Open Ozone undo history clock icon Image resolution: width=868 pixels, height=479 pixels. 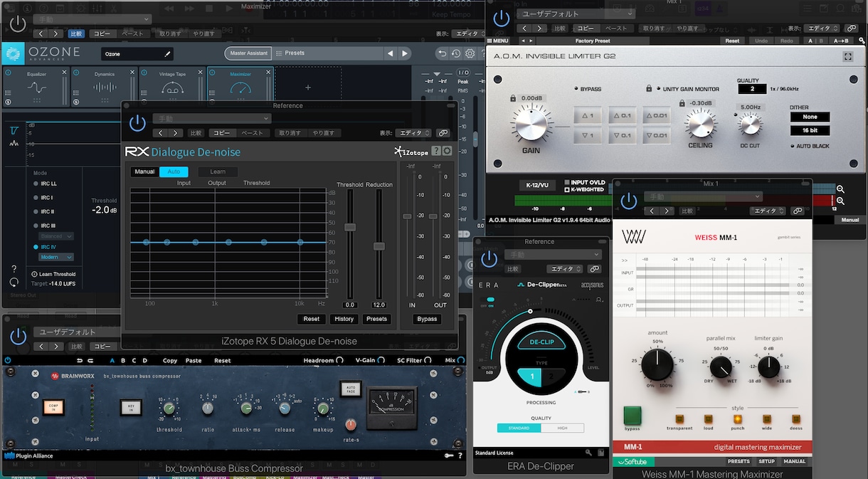click(x=456, y=53)
